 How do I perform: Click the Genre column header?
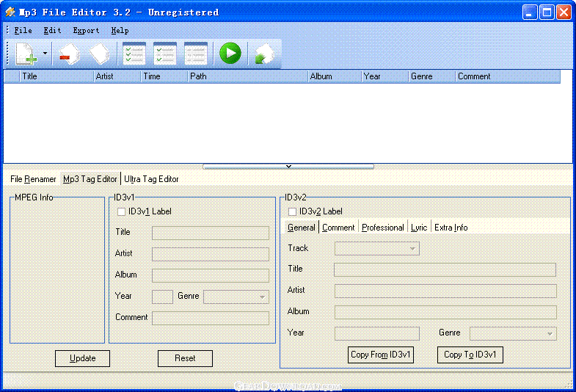pos(432,76)
